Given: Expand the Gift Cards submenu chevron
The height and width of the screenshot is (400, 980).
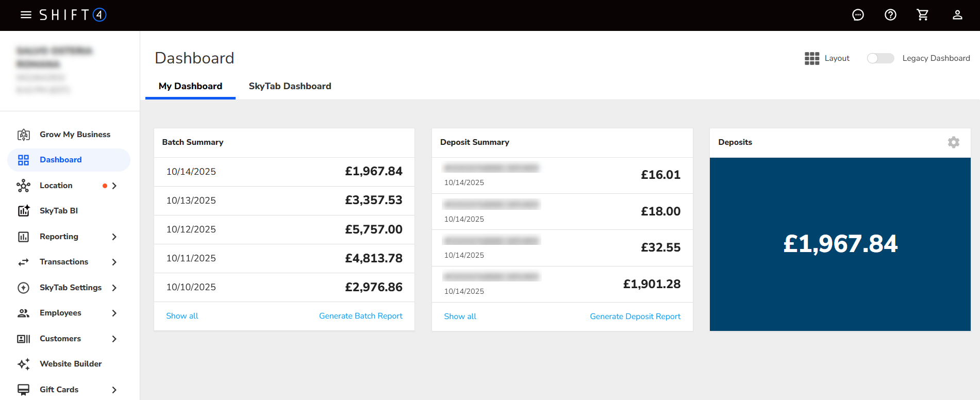Looking at the screenshot, I should (114, 390).
